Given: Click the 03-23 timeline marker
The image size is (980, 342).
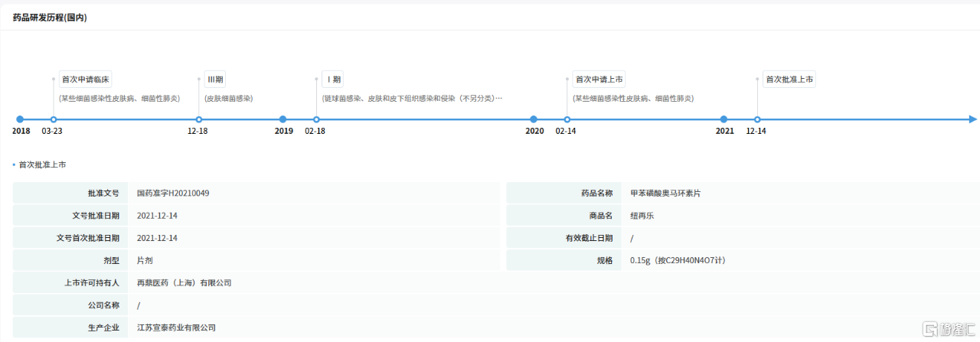Looking at the screenshot, I should tap(53, 119).
